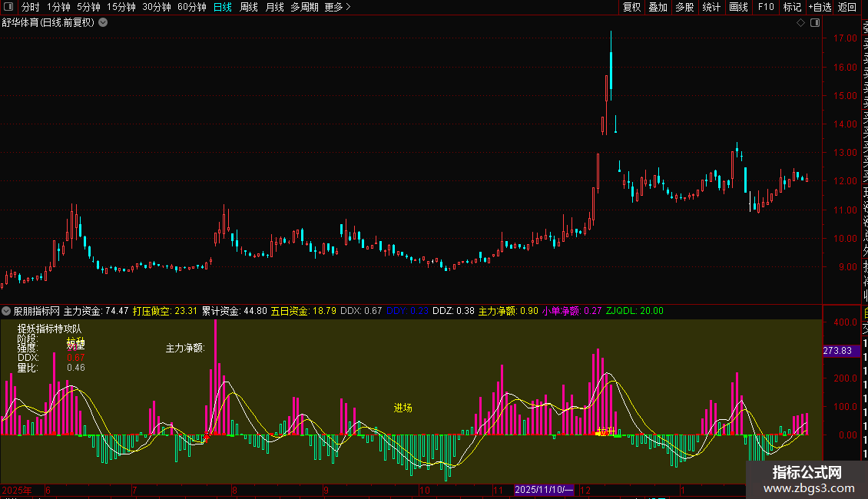Image resolution: width=868 pixels, height=499 pixels.
Task: Click the 复权 button in toolbar
Action: [631, 7]
